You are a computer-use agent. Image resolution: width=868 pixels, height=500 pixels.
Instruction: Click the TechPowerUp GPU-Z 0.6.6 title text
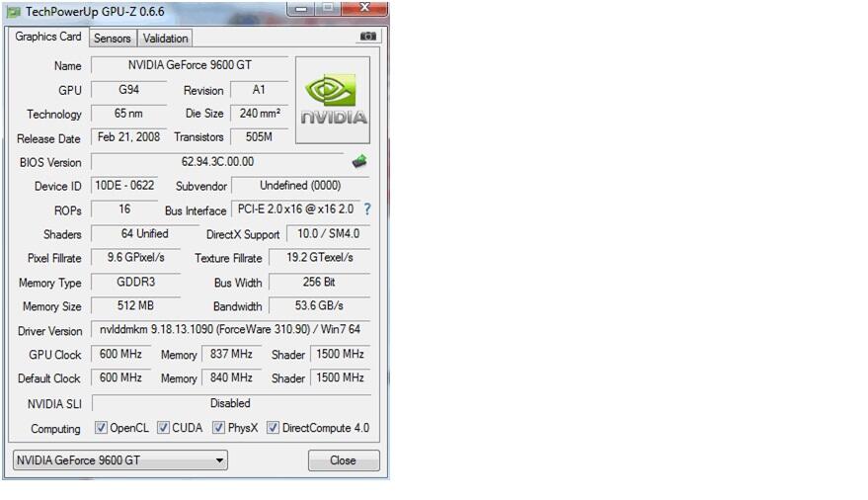coord(95,12)
